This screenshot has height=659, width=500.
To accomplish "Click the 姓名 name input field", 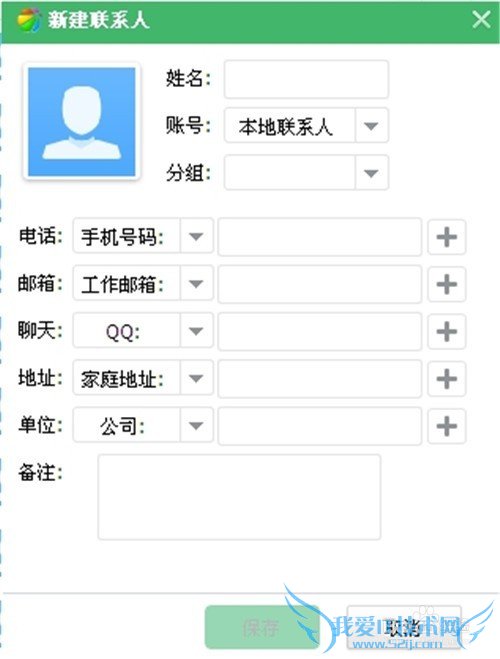I will tap(306, 79).
